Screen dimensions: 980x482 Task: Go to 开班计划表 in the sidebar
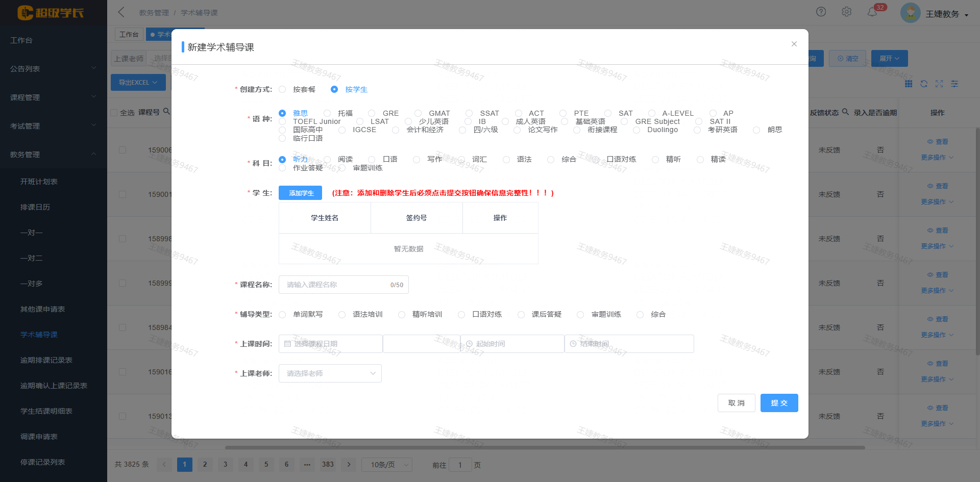coord(39,182)
